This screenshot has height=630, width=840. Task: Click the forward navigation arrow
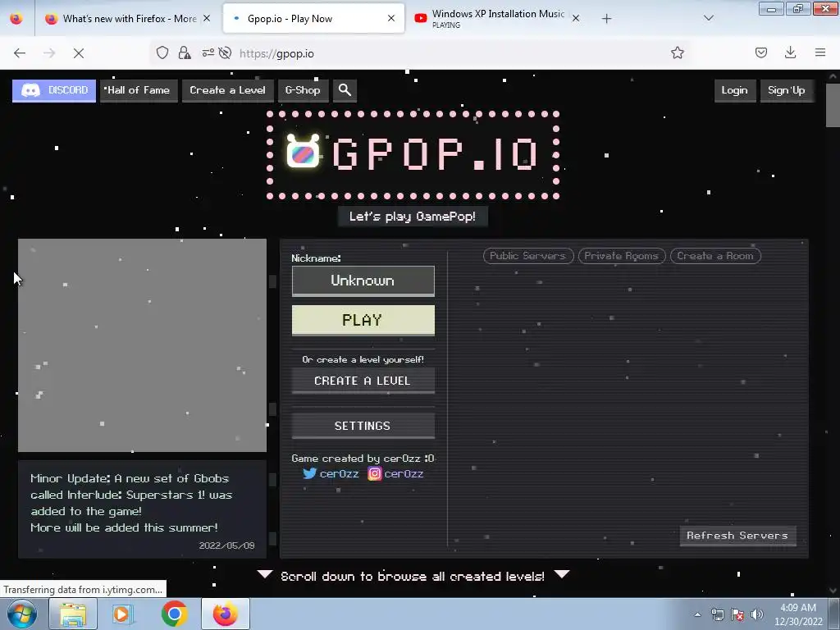click(49, 53)
